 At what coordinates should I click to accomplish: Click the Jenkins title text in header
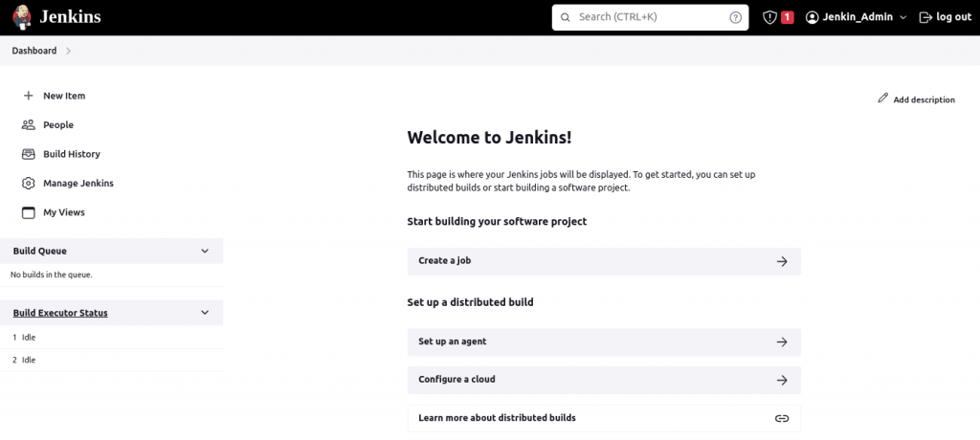[x=70, y=17]
